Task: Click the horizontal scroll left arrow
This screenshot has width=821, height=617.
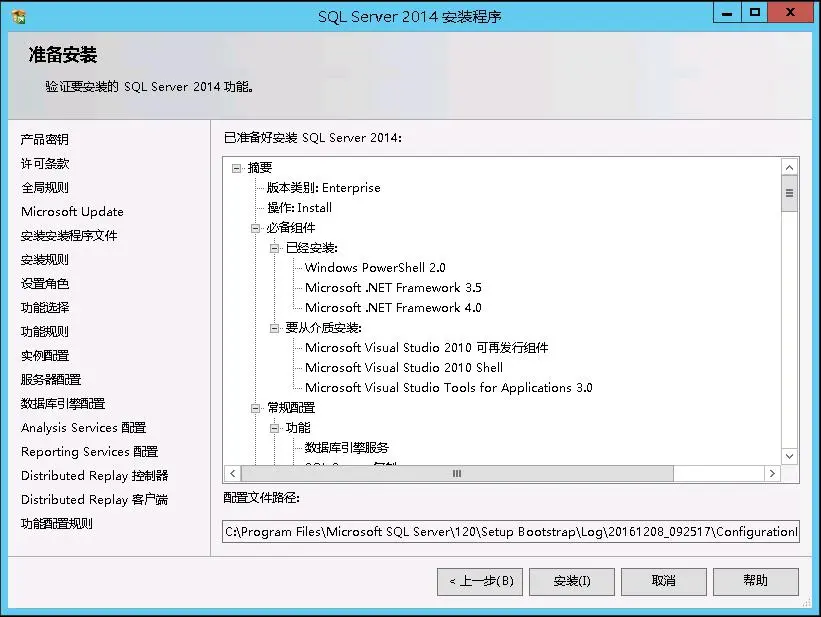Action: click(232, 473)
